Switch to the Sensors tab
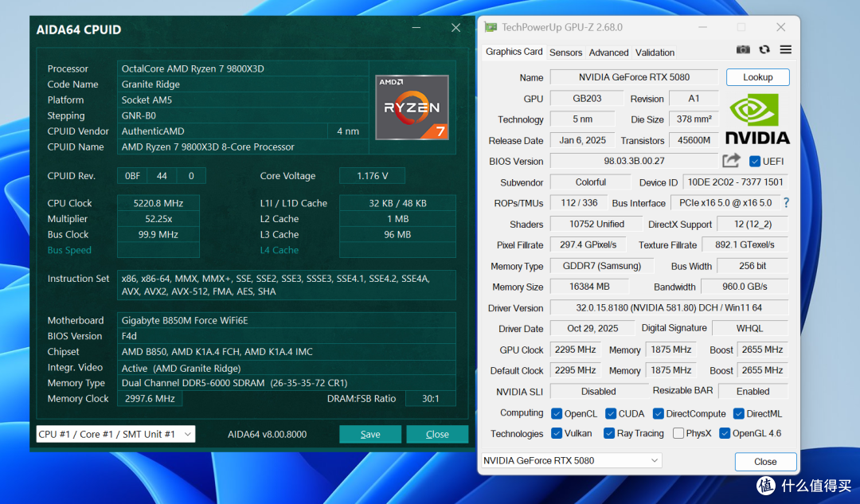This screenshot has height=504, width=860. click(x=565, y=53)
